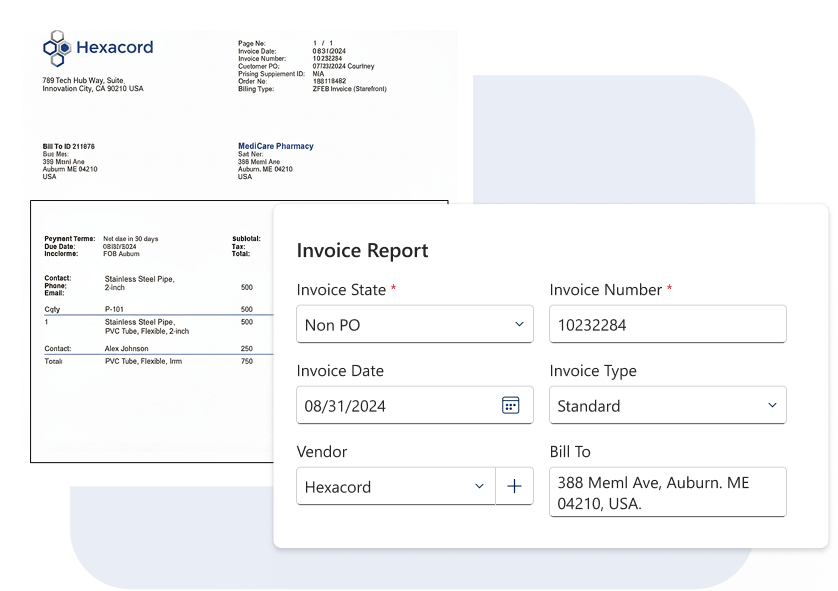This screenshot has width=838, height=591.
Task: Click the Hexacord hexagon logo icon
Action: coord(57,48)
